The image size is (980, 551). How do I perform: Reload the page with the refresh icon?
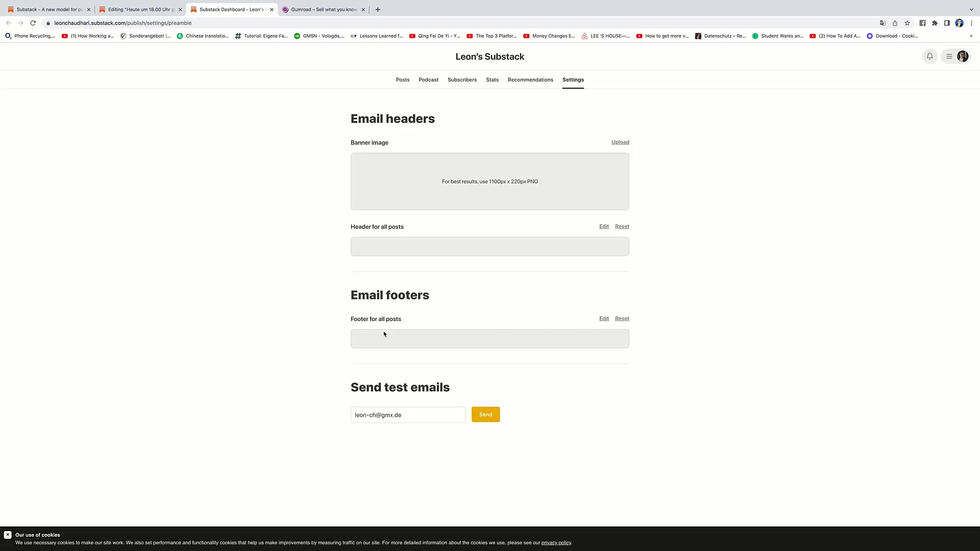pos(33,23)
